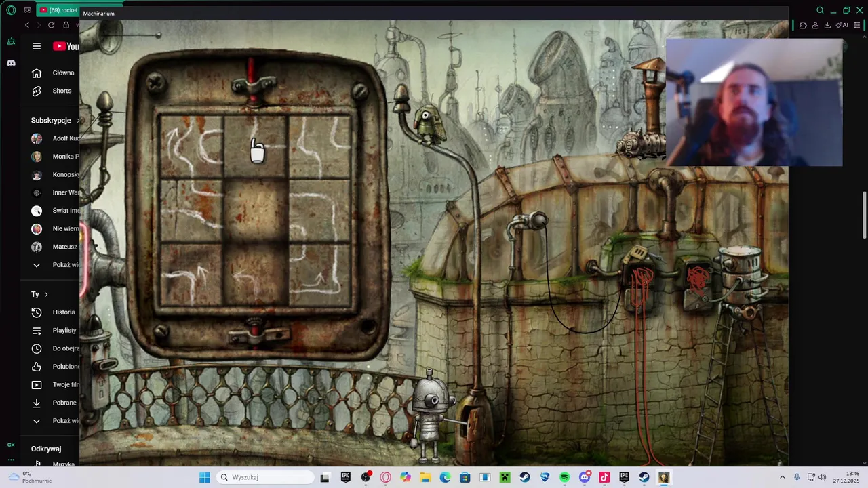
Task: Open the Konopsky subscription channel
Action: 55,174
